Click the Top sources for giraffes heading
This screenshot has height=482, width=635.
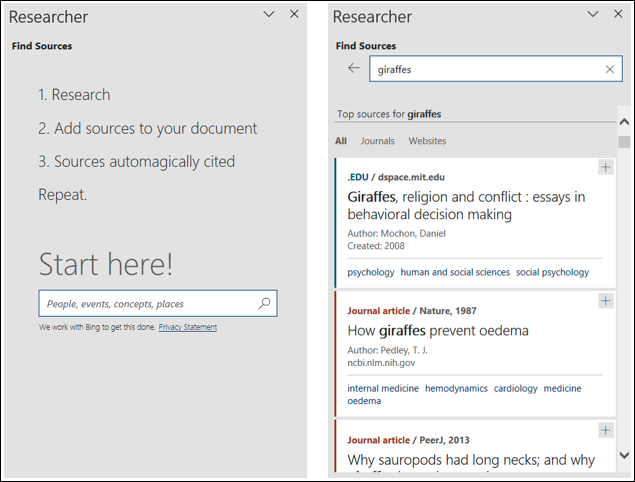(389, 114)
